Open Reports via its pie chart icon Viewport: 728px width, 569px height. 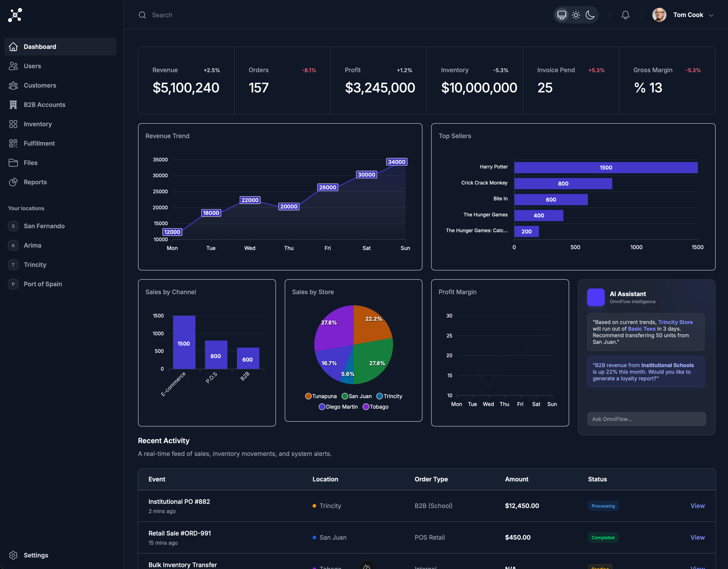[x=13, y=182]
